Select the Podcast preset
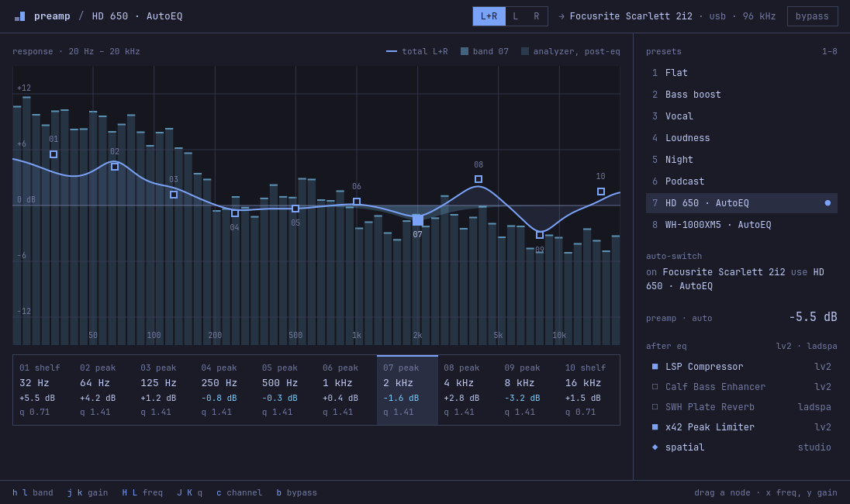The width and height of the screenshot is (850, 504). [x=741, y=181]
